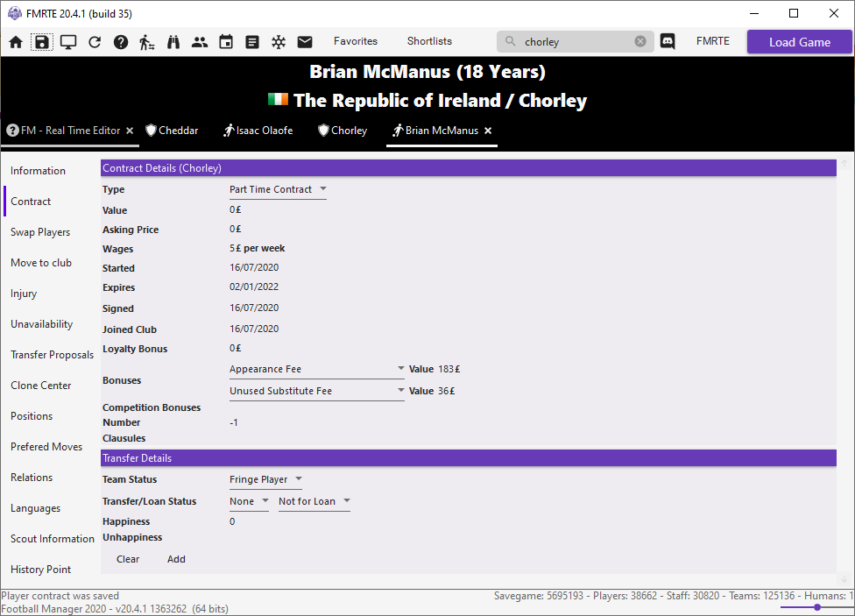The image size is (855, 616).
Task: Open the calendar icon in the toolbar
Action: tap(226, 42)
